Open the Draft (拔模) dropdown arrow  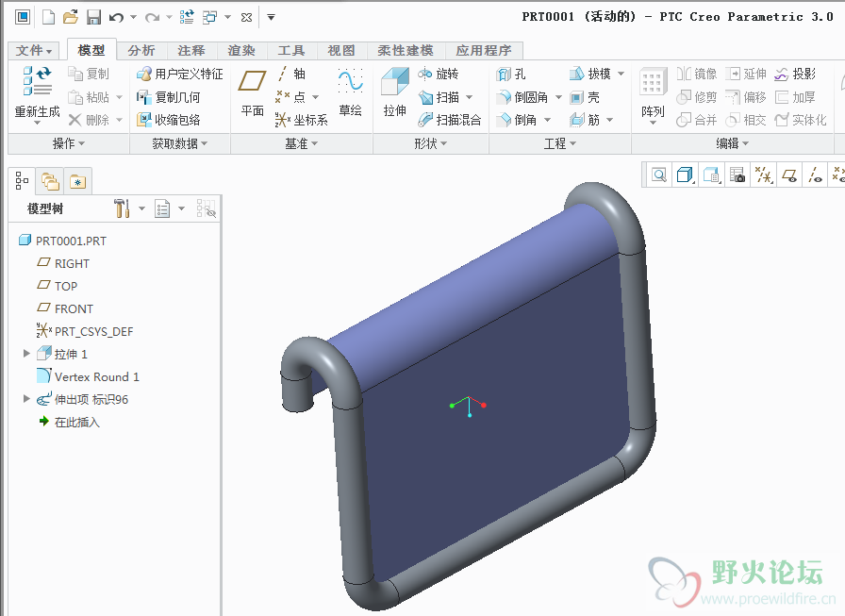pyautogui.click(x=621, y=74)
